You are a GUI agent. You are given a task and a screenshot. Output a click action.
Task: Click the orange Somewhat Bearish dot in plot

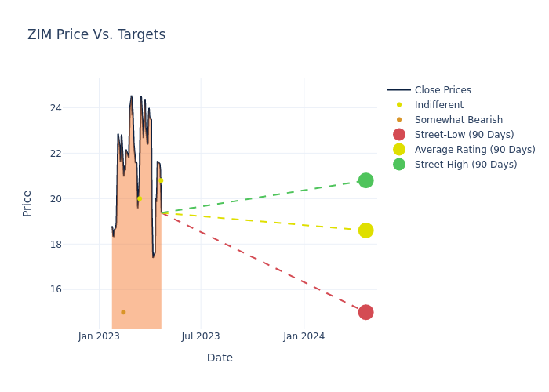(x=123, y=312)
